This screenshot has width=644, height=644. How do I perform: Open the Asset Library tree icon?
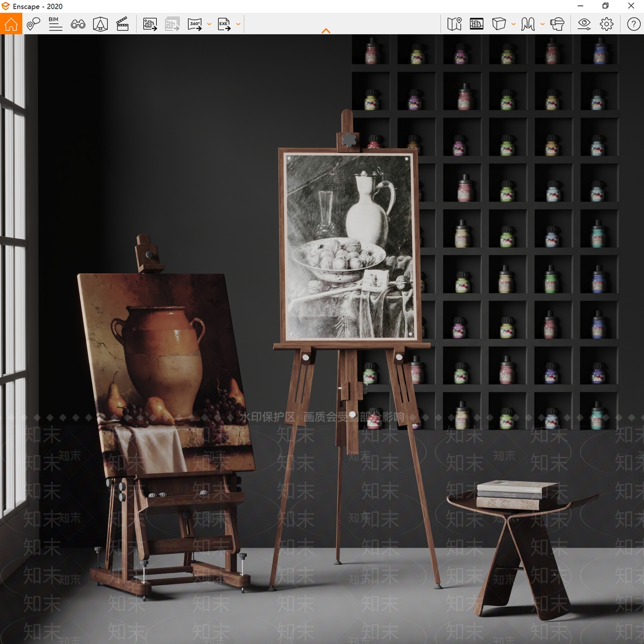100,24
